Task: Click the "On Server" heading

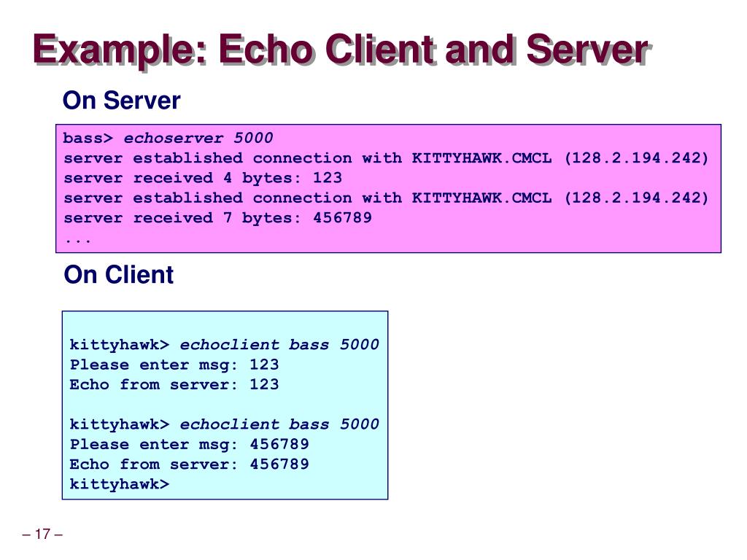Action: coord(122,101)
